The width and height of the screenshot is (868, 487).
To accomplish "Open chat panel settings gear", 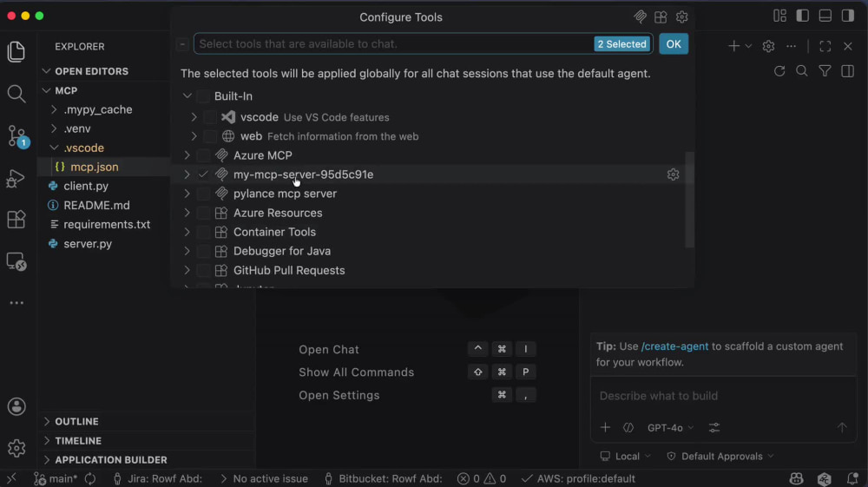I will coord(768,47).
